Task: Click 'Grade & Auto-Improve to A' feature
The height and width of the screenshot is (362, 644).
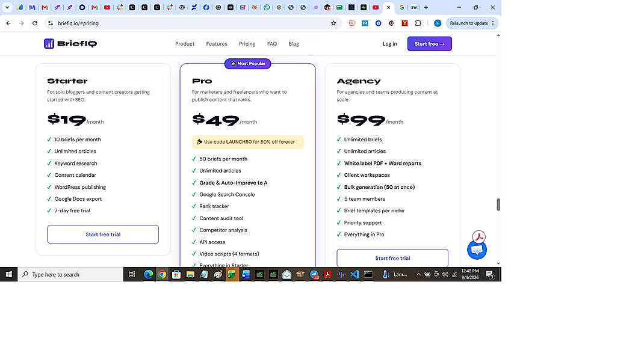Action: (x=234, y=183)
